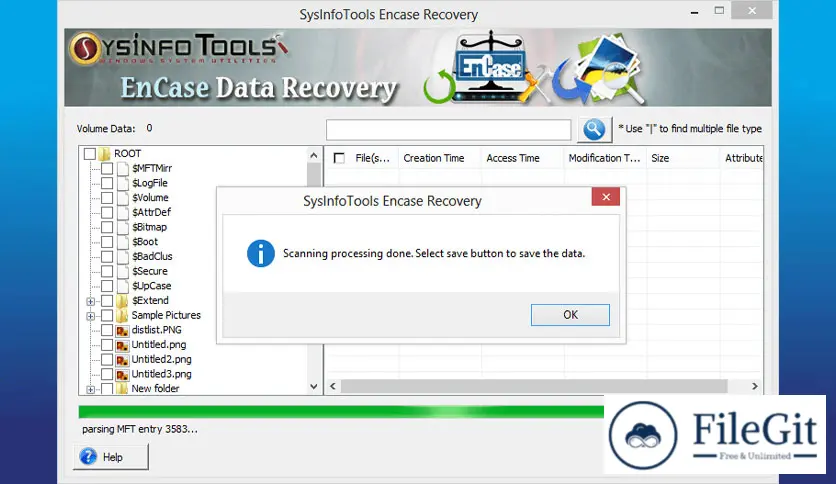Click the file type search field
Image resolution: width=836 pixels, height=484 pixels.
[x=448, y=130]
